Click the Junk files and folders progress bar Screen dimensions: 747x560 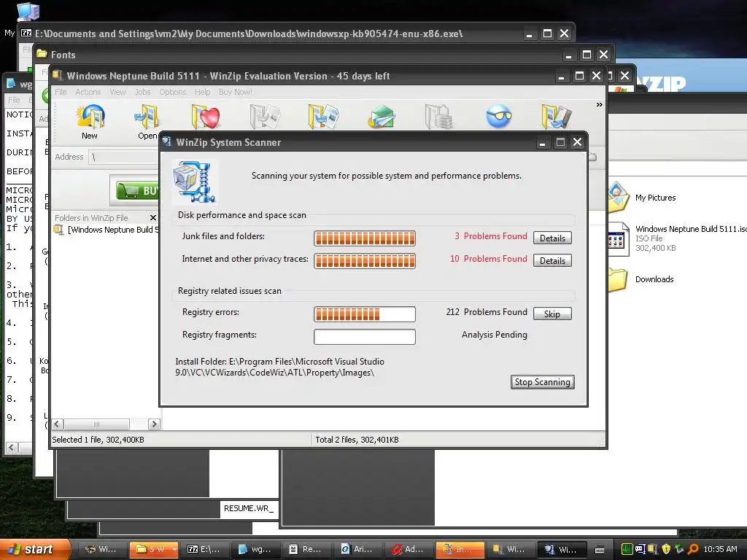[x=365, y=238]
